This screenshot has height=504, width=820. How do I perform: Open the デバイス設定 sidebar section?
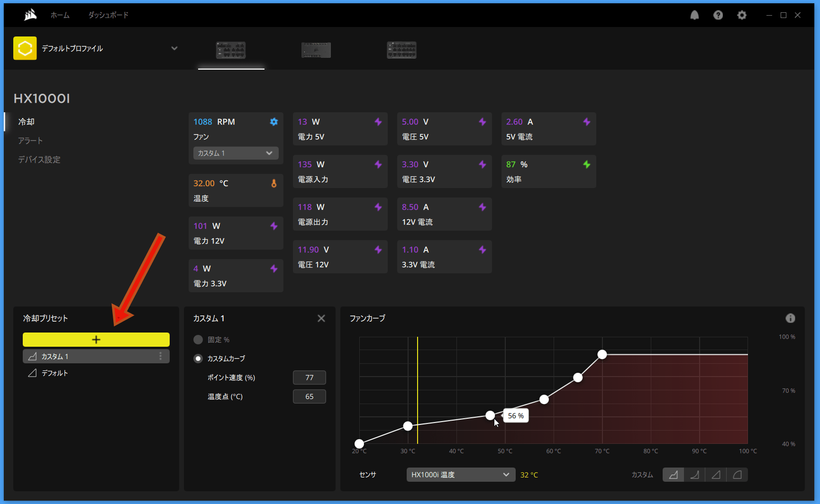pyautogui.click(x=39, y=160)
